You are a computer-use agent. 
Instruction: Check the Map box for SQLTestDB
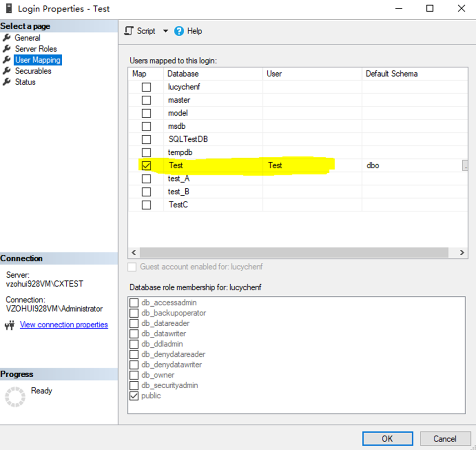146,139
